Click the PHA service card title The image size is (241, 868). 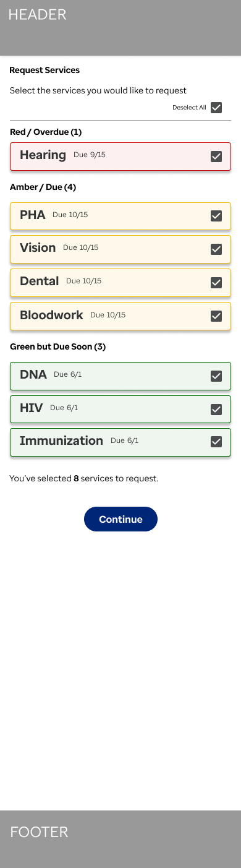[x=33, y=215]
